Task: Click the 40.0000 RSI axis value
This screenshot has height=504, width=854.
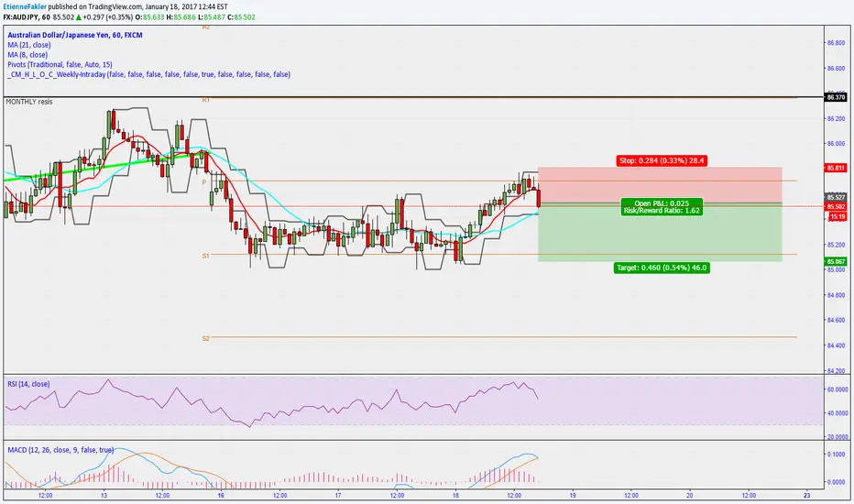Action: (838, 413)
